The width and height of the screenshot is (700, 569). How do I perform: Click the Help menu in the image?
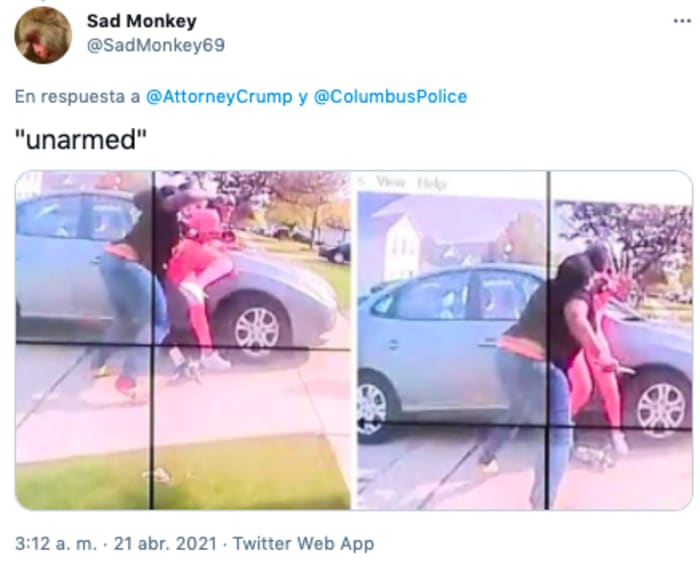pyautogui.click(x=431, y=183)
